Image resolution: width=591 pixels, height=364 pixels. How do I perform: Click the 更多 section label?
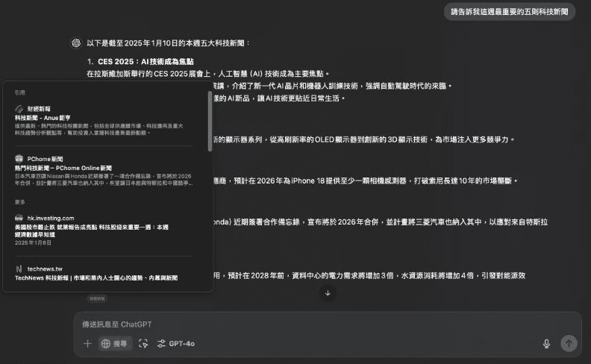click(x=19, y=202)
